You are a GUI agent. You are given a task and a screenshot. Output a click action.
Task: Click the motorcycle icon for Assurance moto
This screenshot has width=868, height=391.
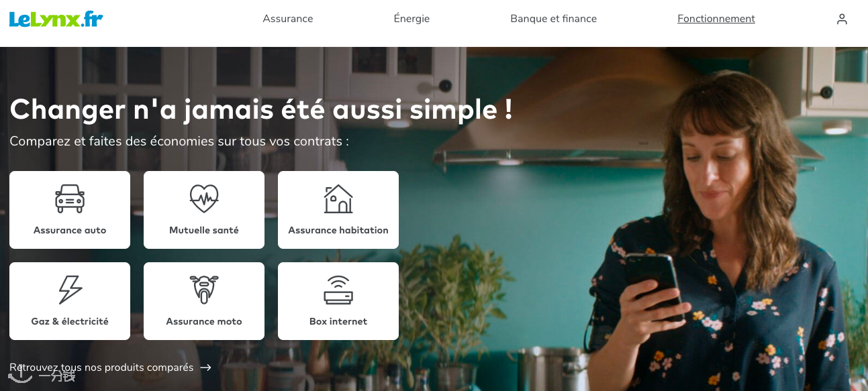point(204,290)
